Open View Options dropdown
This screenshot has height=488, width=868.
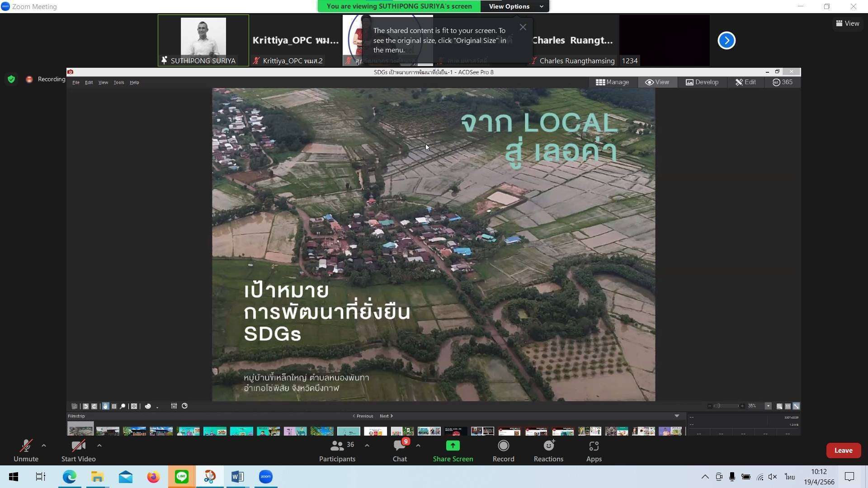[515, 6]
